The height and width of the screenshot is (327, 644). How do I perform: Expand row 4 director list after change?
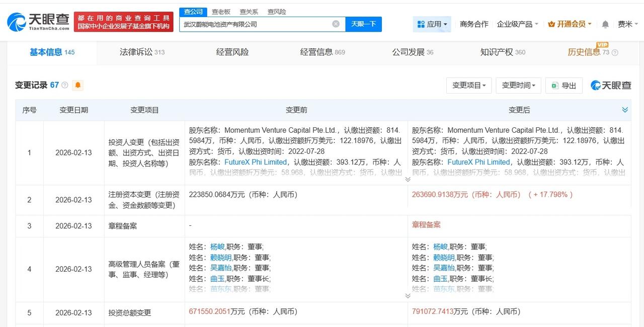point(408,296)
